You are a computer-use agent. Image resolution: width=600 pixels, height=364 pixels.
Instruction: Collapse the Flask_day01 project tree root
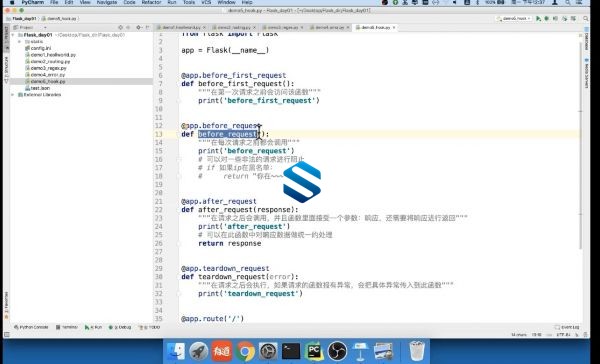tap(13, 35)
